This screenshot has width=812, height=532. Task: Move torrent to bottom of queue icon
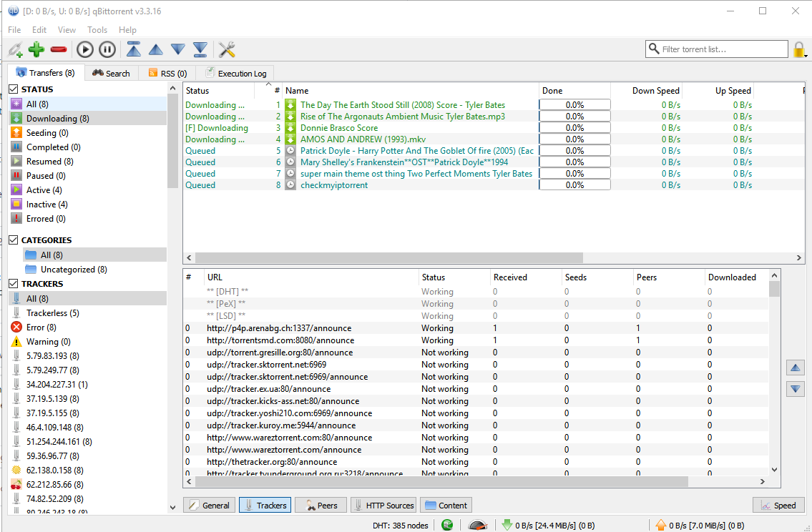point(200,49)
